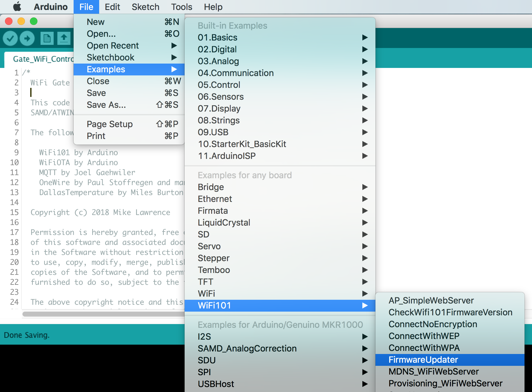Open the Provisioning_WiFiWebServer example
This screenshot has height=392, width=532.
click(x=450, y=383)
